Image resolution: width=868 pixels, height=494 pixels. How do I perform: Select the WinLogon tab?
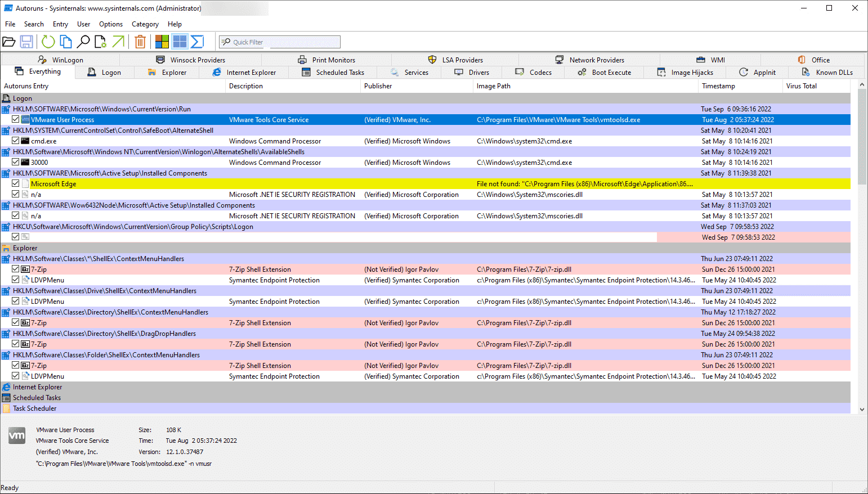click(x=68, y=60)
